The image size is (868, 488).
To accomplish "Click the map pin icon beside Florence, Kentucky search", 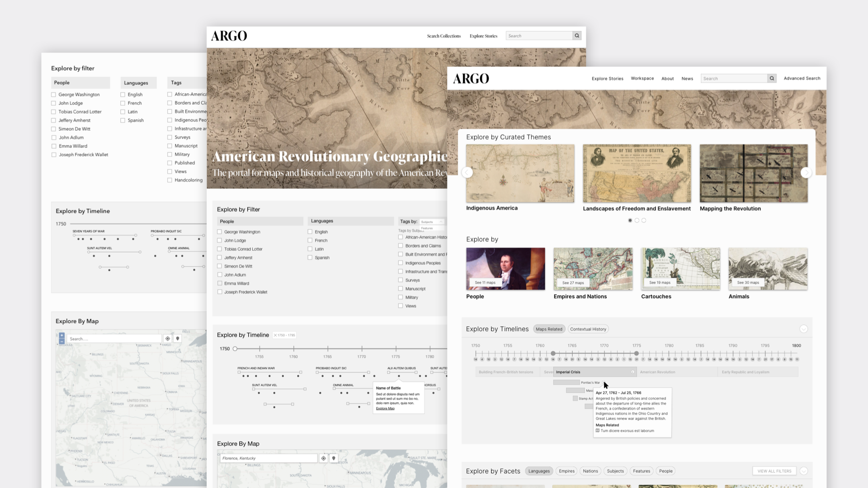I will (334, 458).
